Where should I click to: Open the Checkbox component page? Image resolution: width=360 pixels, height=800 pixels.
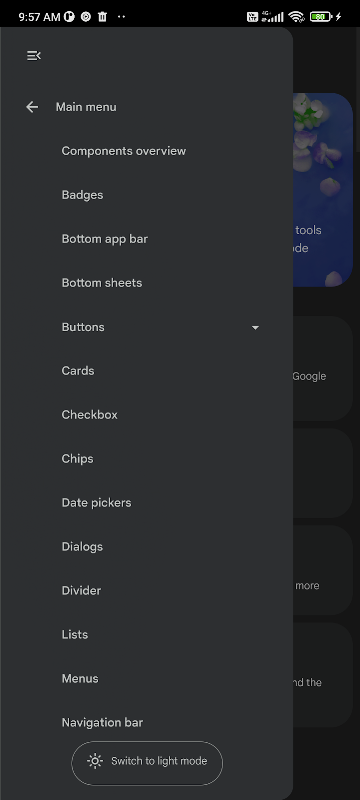click(90, 415)
